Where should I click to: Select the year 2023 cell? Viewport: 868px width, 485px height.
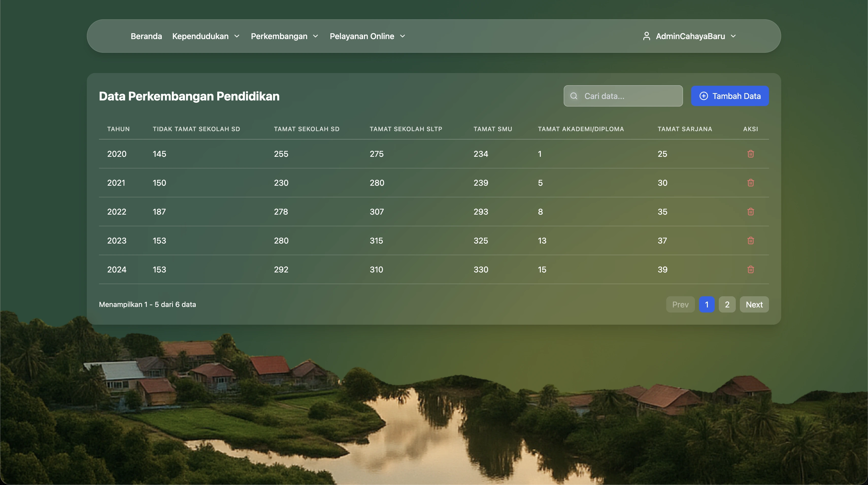[x=116, y=241]
